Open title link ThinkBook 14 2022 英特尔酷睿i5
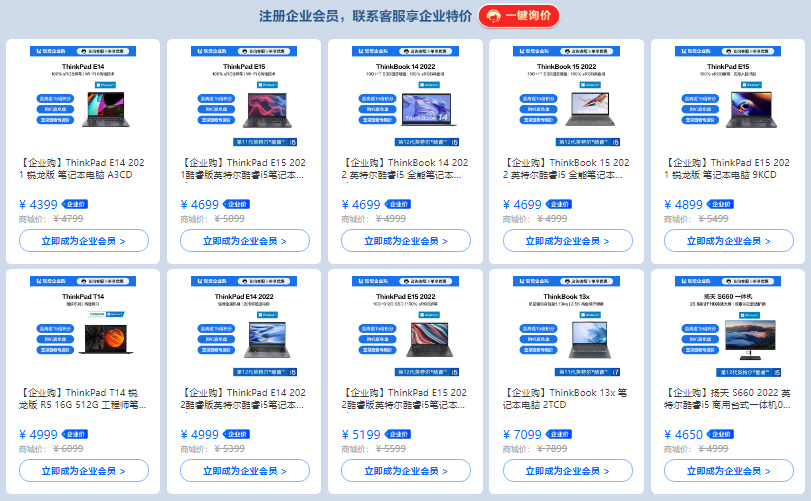The width and height of the screenshot is (811, 501). click(405, 169)
